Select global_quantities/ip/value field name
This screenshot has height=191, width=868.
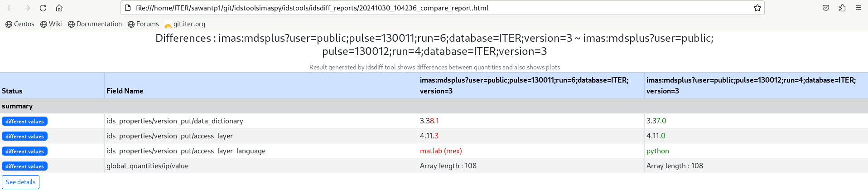(147, 166)
